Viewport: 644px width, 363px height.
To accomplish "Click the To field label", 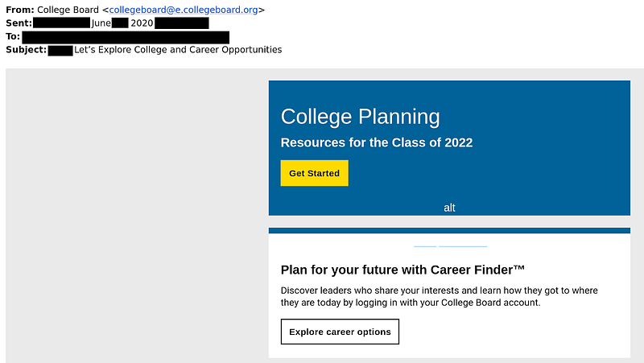I will [x=13, y=36].
